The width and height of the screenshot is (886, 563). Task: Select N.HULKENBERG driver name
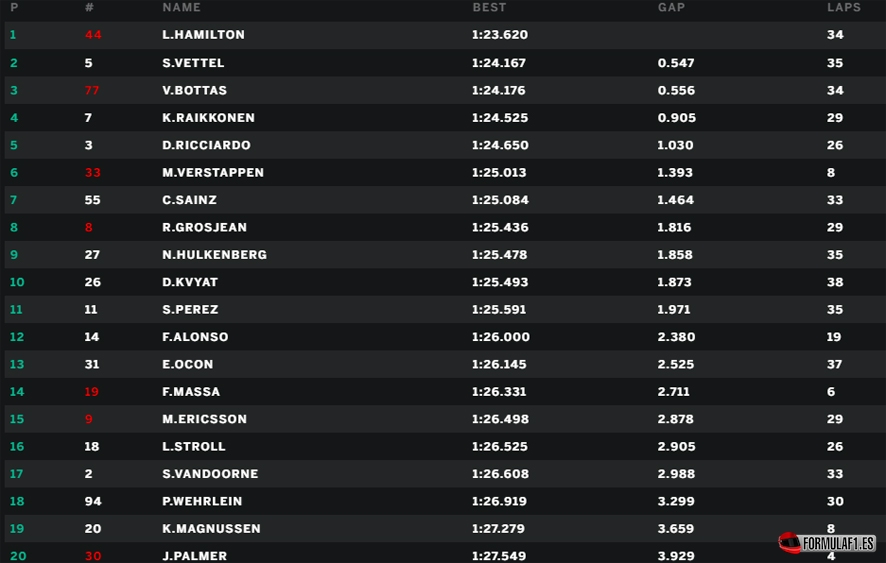(215, 255)
